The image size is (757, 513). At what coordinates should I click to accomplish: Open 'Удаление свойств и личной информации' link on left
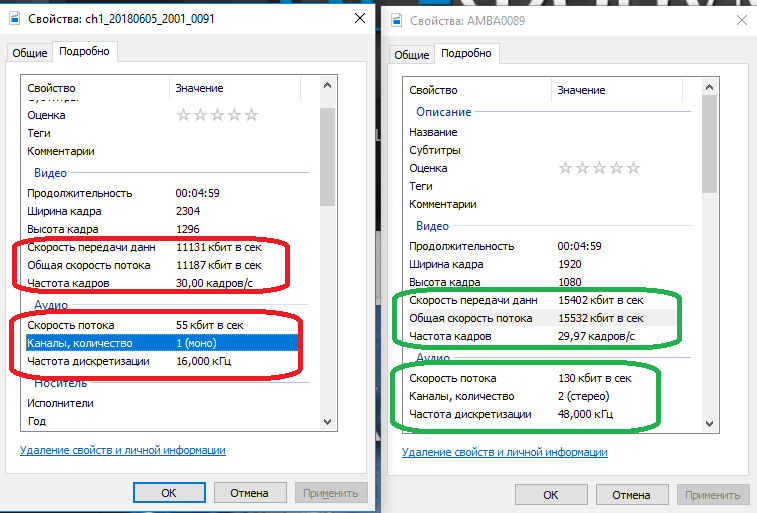[x=122, y=450]
